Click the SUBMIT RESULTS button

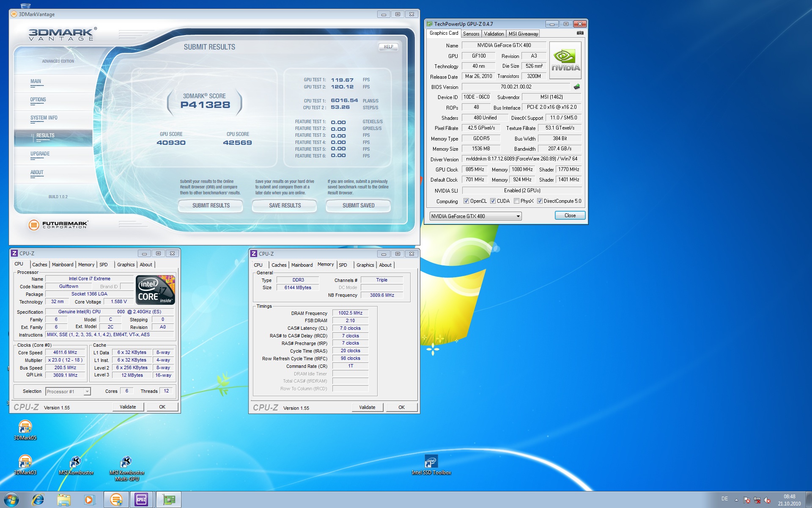pyautogui.click(x=211, y=206)
